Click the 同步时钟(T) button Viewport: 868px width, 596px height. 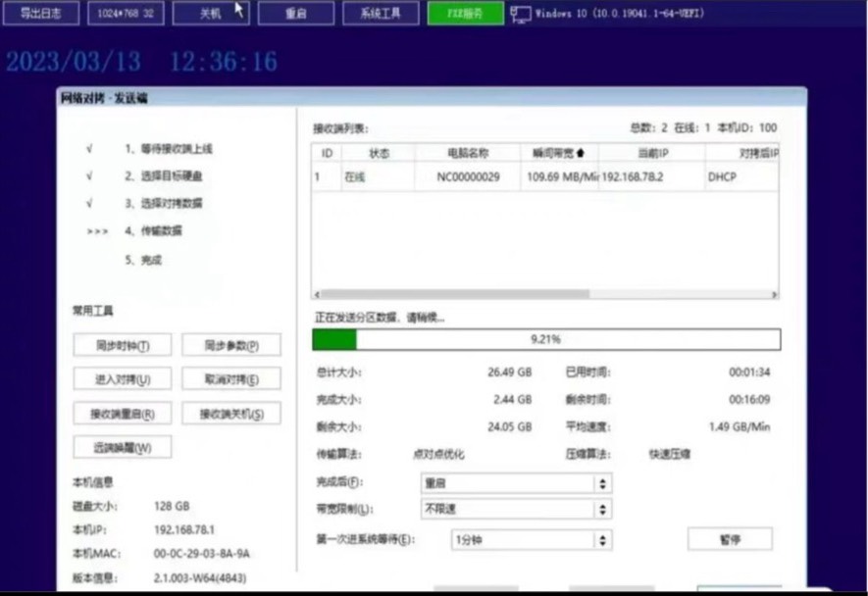tap(123, 345)
